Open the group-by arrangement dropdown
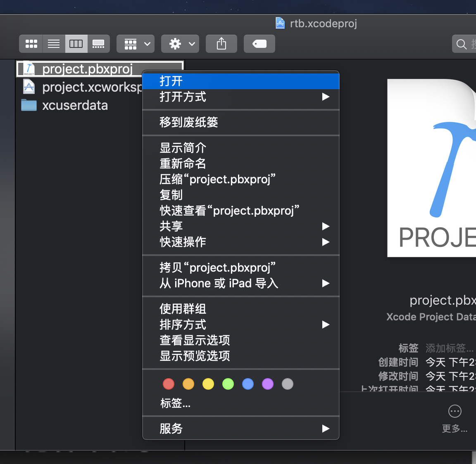476x464 pixels. click(x=136, y=44)
